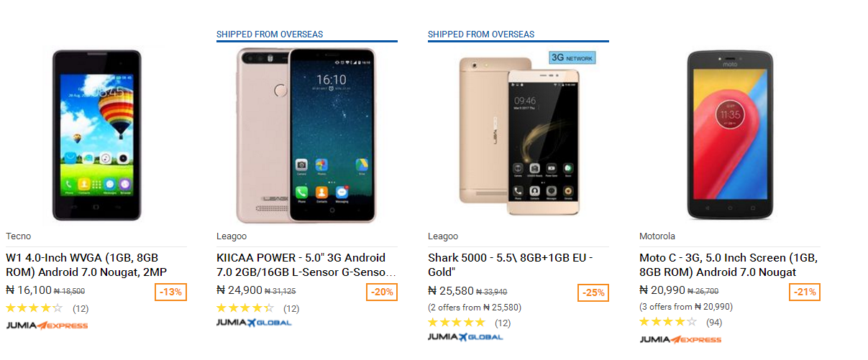This screenshot has width=868, height=360.
Task: Open the Moto C - 3G product title
Action: (x=728, y=265)
